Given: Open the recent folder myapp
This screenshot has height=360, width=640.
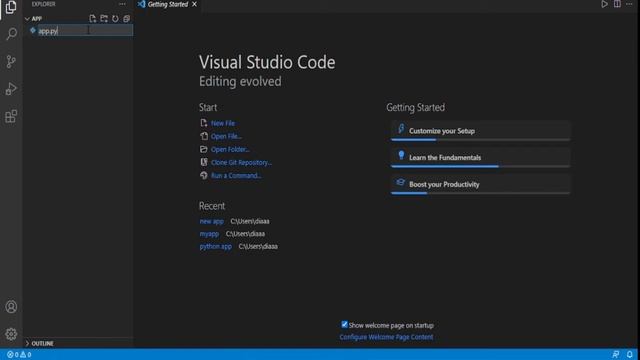Looking at the screenshot, I should (x=209, y=234).
